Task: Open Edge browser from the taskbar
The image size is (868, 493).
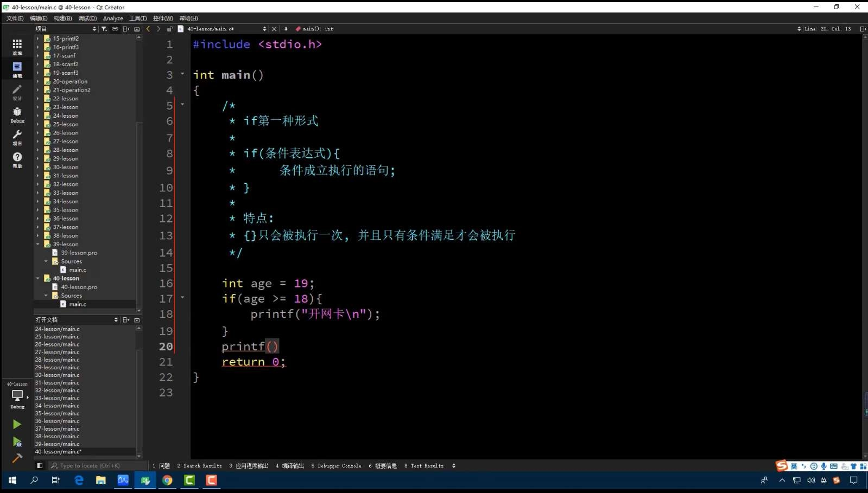Action: click(x=79, y=480)
